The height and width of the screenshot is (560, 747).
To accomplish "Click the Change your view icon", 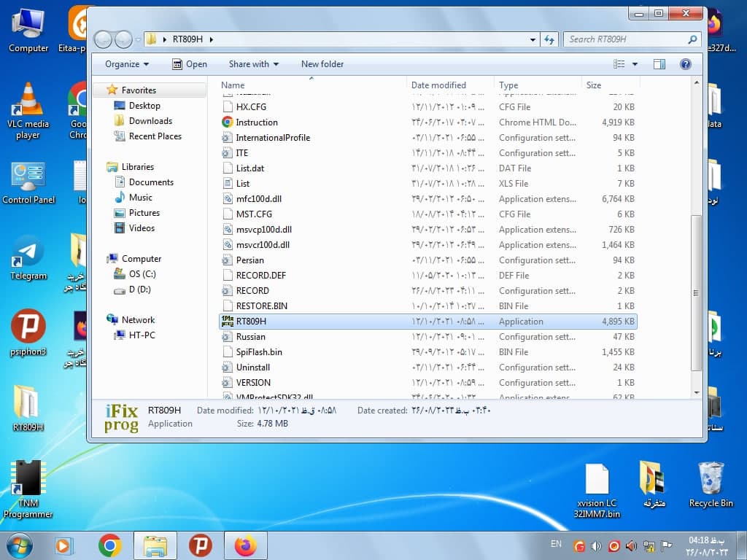I will tap(619, 64).
